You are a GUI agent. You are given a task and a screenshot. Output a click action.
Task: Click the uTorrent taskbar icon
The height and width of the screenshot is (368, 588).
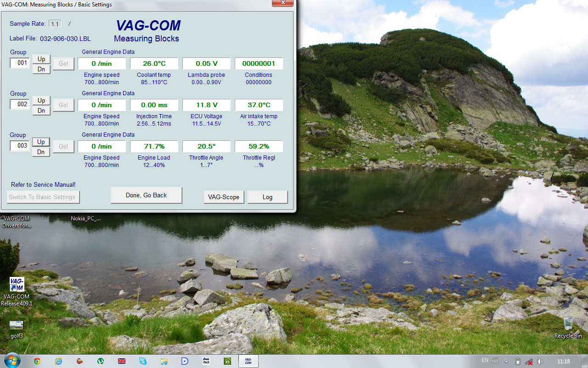101,361
